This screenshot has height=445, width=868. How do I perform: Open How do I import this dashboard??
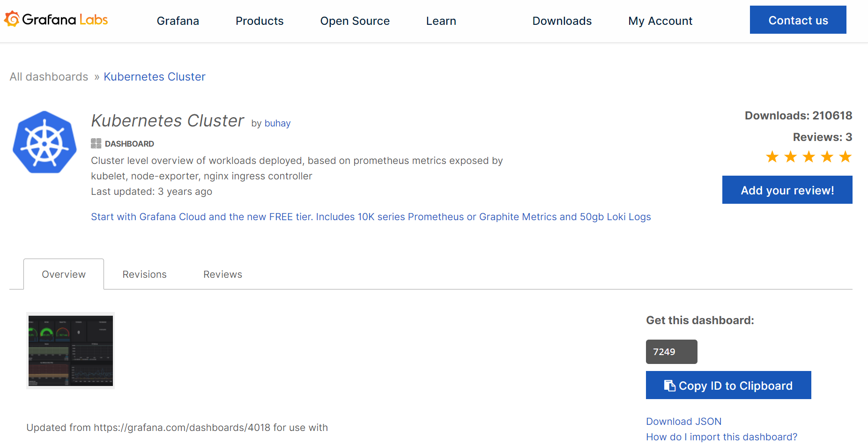722,437
